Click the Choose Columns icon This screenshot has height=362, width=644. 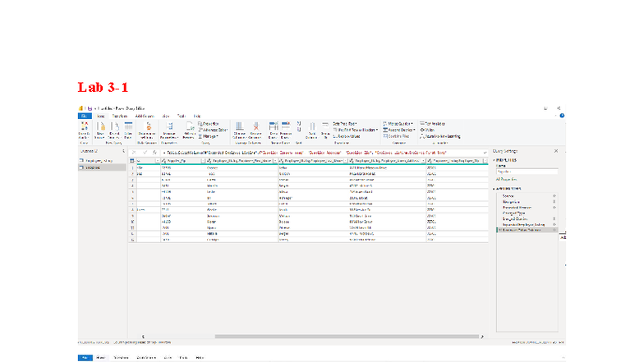click(240, 126)
